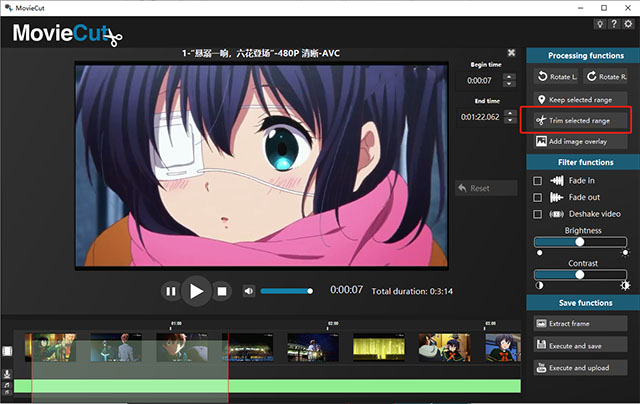
Task: Enable the Fade out checkbox
Action: tap(538, 197)
